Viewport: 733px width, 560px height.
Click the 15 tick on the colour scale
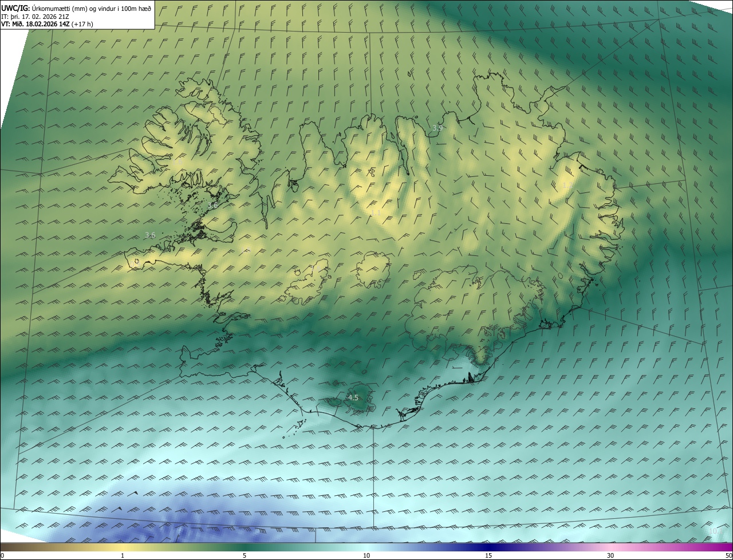click(x=488, y=555)
